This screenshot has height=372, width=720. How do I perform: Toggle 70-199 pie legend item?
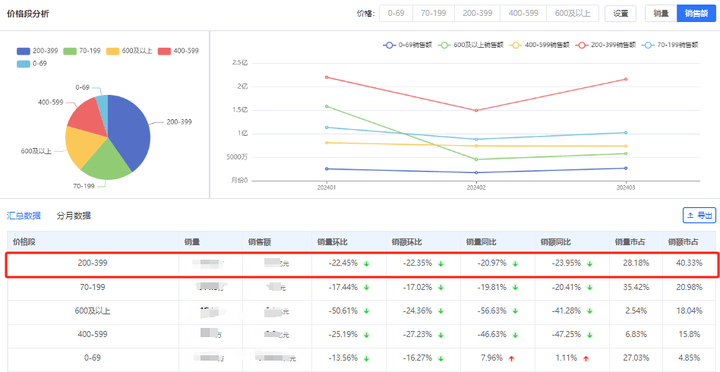pos(82,51)
